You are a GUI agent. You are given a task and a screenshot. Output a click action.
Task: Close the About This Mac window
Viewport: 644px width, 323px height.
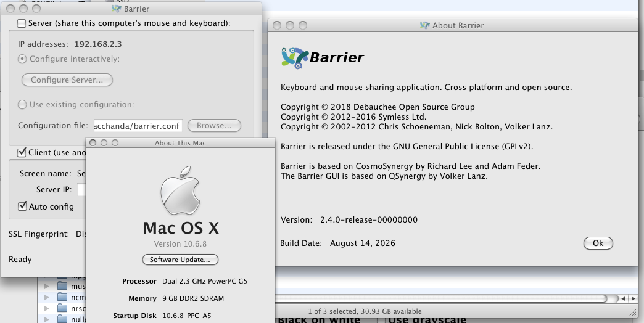tap(93, 143)
